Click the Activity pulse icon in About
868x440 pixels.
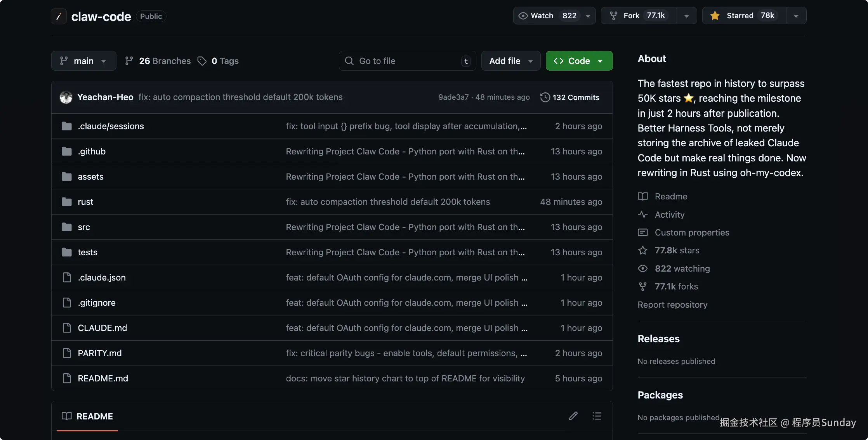pos(642,215)
